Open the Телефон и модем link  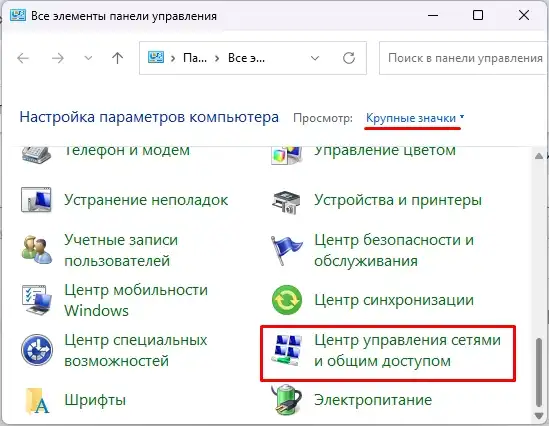pyautogui.click(x=127, y=151)
